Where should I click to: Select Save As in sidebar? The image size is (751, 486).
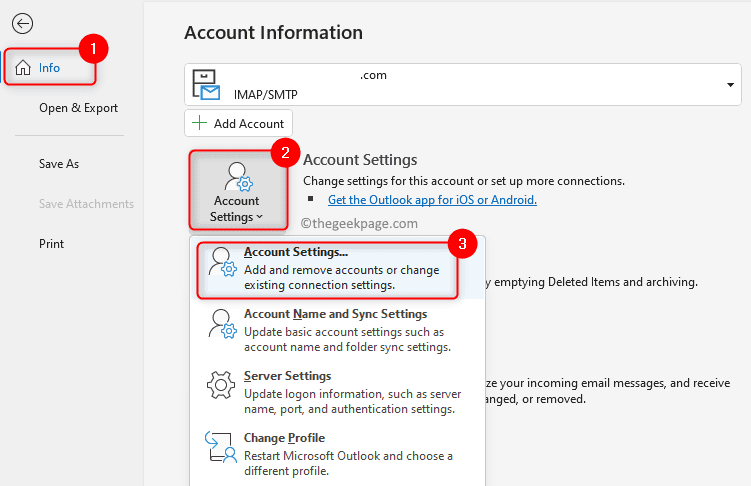coord(59,164)
